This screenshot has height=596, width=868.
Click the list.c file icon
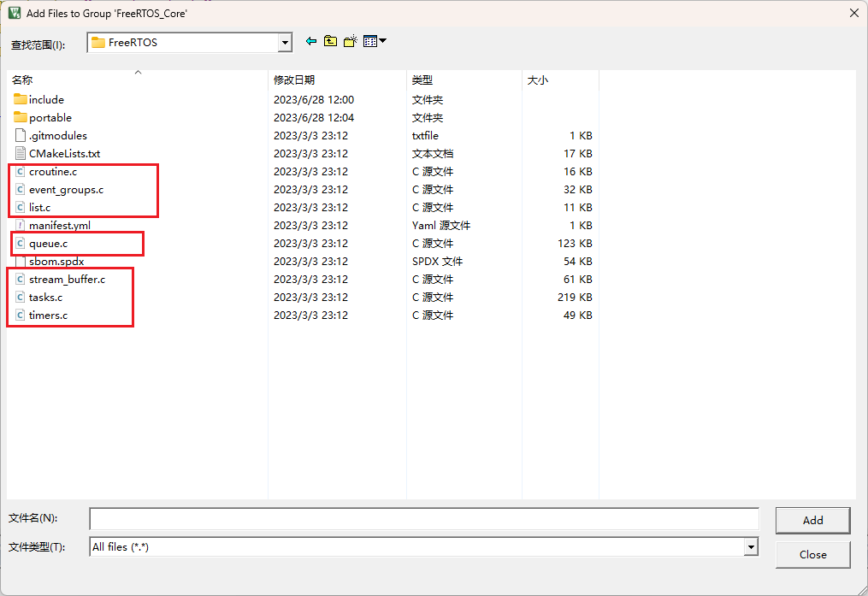(x=21, y=208)
